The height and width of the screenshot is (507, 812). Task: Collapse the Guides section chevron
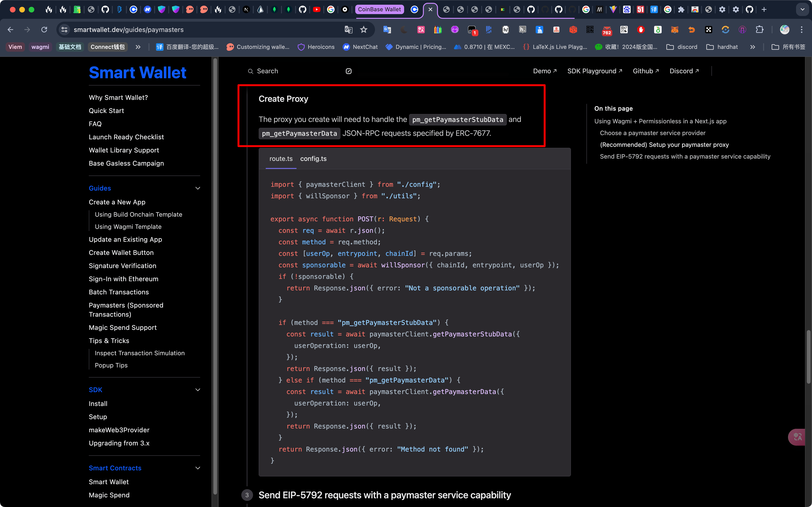(x=198, y=188)
